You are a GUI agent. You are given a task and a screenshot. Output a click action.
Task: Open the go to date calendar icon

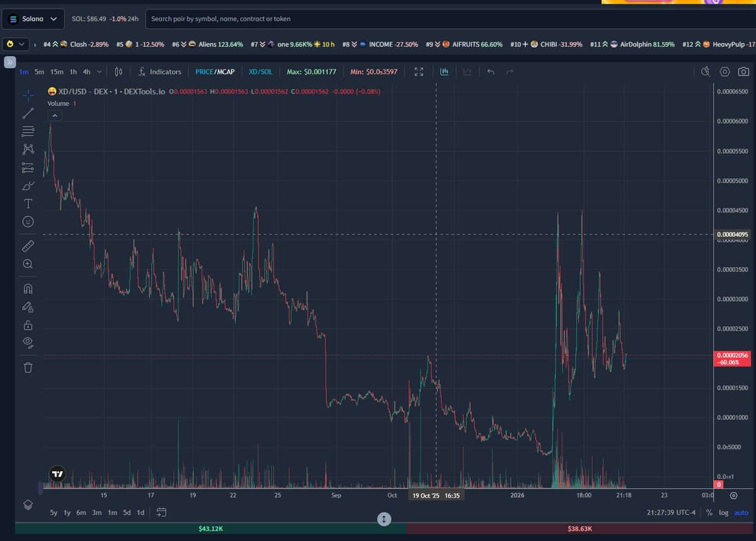[x=161, y=512]
